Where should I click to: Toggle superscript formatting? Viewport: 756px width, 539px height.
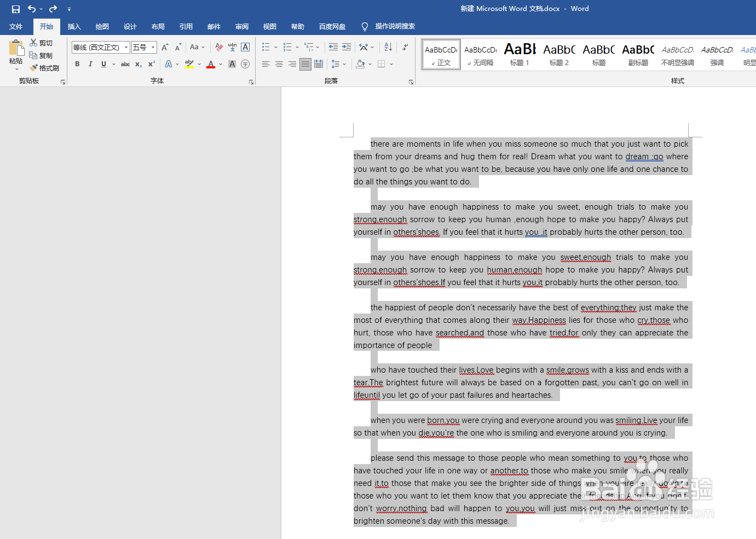tap(152, 64)
